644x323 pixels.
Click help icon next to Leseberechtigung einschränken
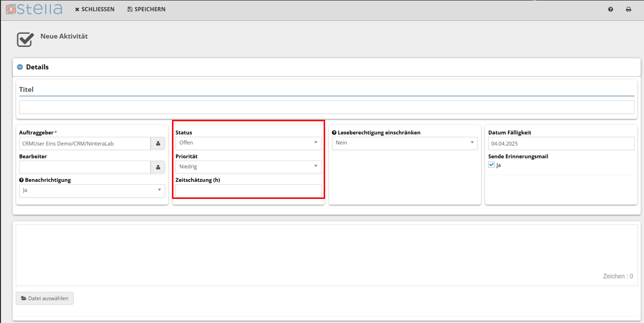[334, 133]
